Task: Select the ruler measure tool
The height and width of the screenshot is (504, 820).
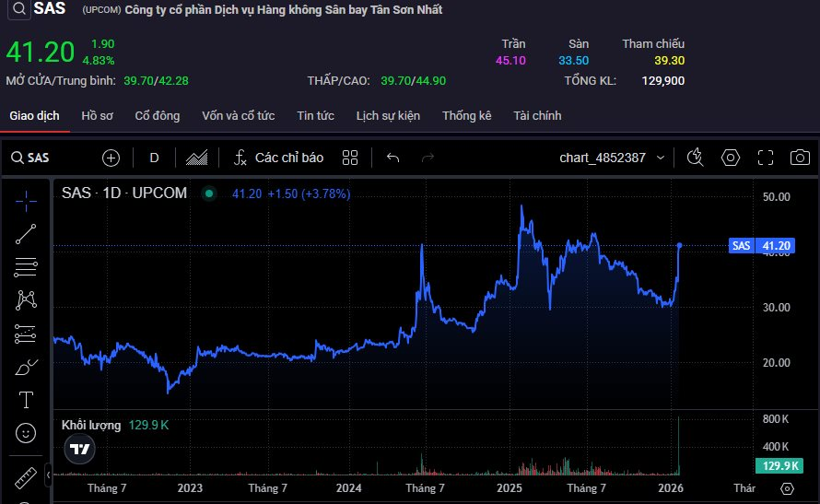Action: 26,479
